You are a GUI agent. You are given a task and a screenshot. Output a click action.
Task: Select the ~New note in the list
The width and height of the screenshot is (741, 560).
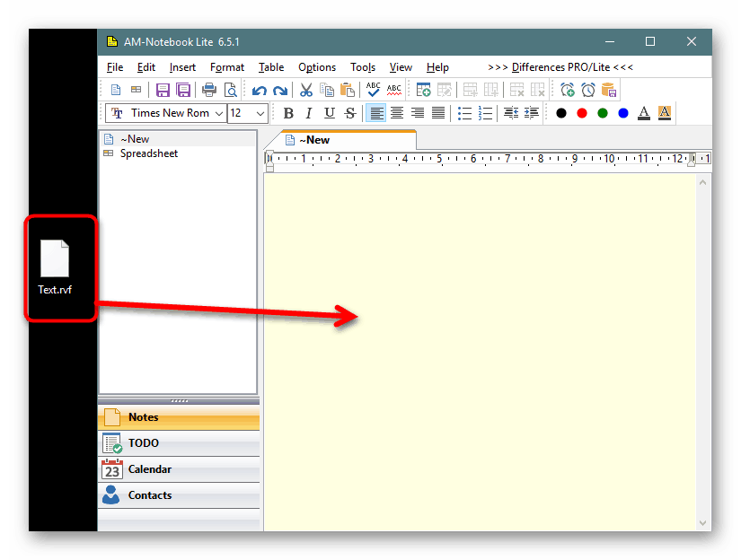(x=178, y=139)
